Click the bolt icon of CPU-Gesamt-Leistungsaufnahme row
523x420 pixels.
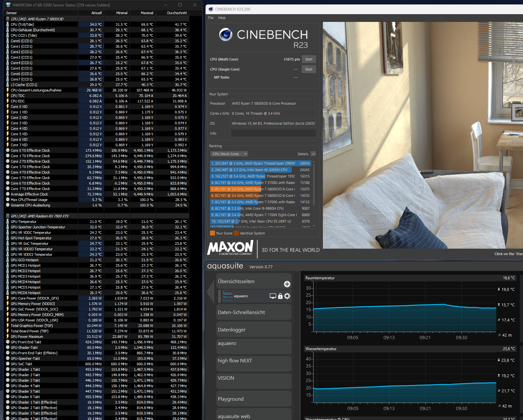pyautogui.click(x=8, y=90)
